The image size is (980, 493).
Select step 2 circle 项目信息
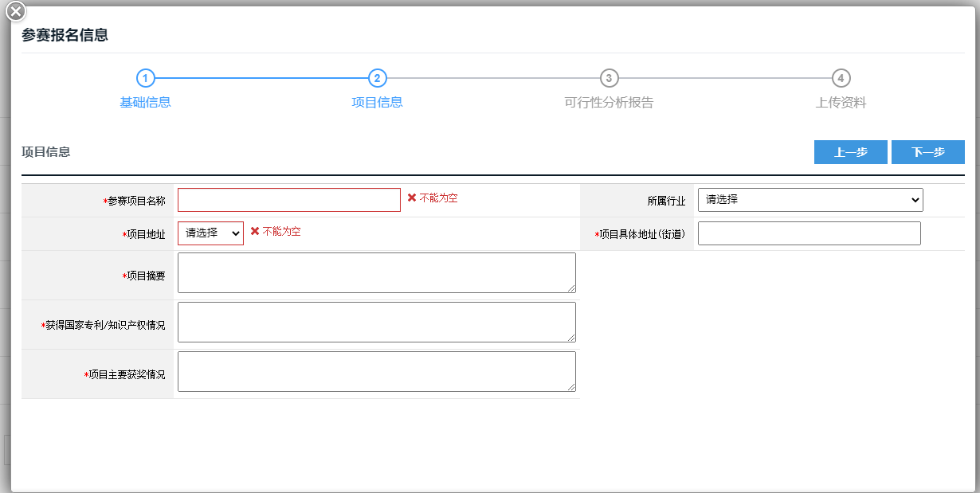tap(377, 78)
